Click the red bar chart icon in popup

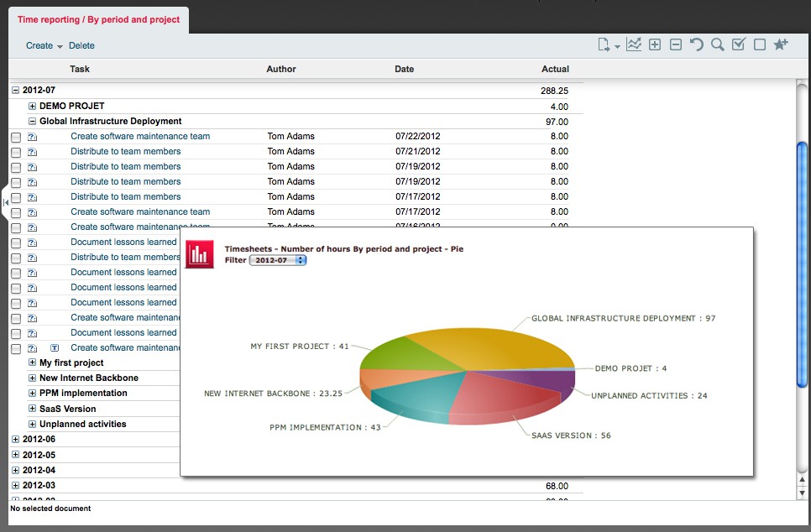[x=200, y=254]
